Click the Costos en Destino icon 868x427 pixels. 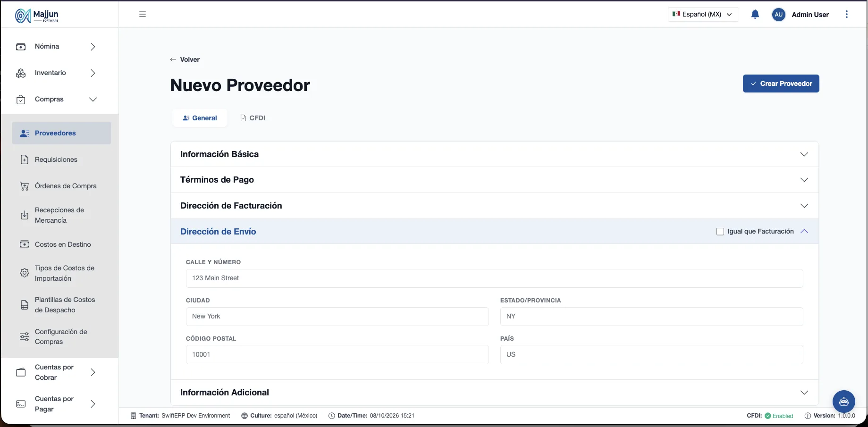(25, 244)
